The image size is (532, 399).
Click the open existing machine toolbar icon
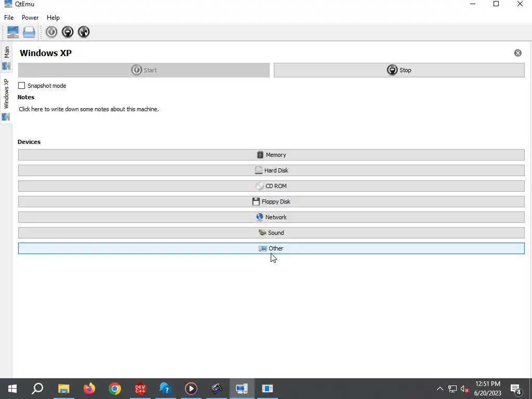pyautogui.click(x=29, y=32)
